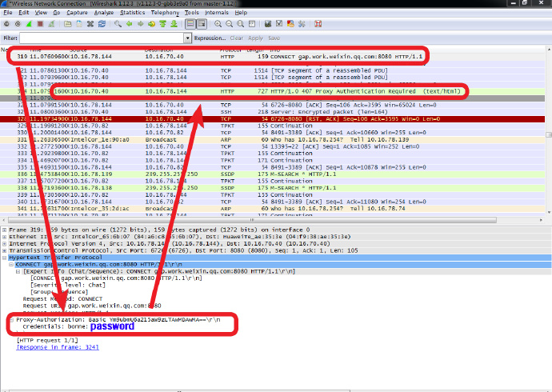This screenshot has width=552, height=392.
Task: Select the red RST, ACK packet row
Action: [x=273, y=119]
